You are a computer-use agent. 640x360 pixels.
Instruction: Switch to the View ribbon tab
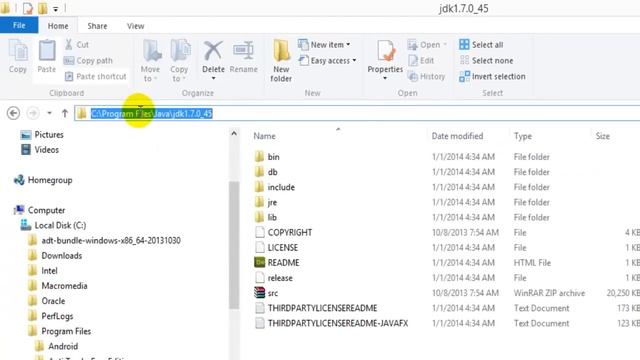pos(135,26)
